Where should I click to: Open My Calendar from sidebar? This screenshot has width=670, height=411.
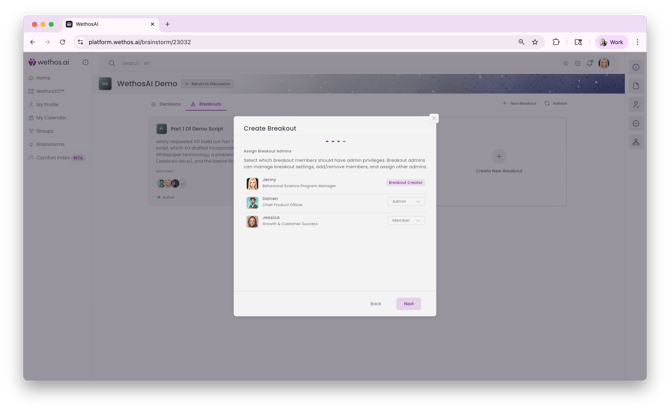50,117
